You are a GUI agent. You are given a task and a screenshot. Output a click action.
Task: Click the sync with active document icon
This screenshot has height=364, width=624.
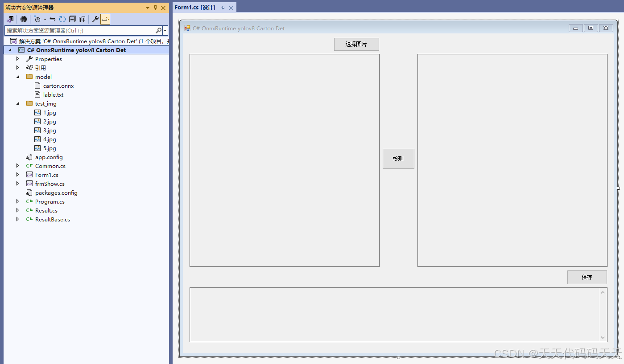tap(53, 19)
